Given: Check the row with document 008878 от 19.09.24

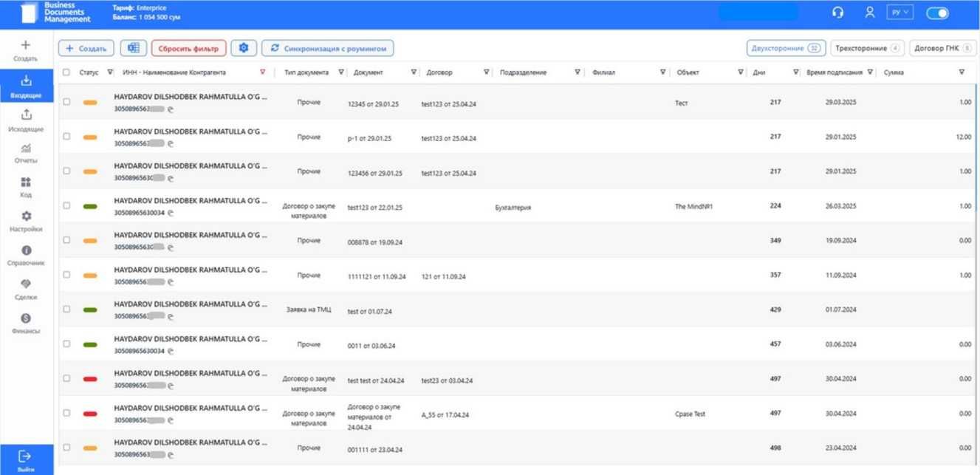Looking at the screenshot, I should (66, 240).
